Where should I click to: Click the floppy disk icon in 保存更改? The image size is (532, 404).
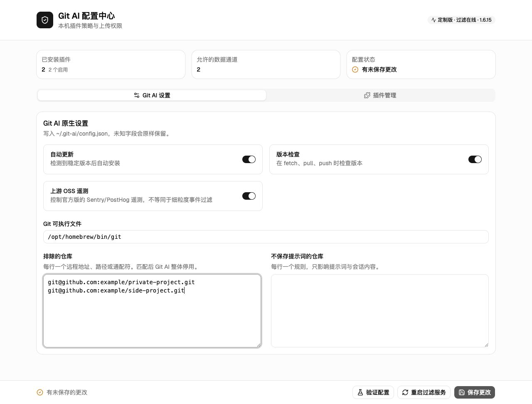tap(462, 392)
